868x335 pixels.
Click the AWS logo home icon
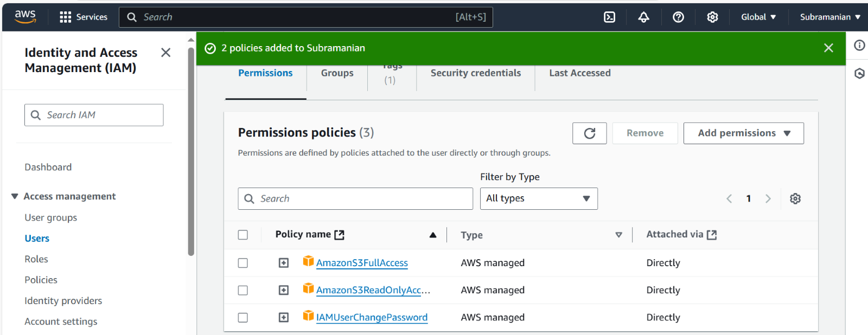click(x=25, y=17)
